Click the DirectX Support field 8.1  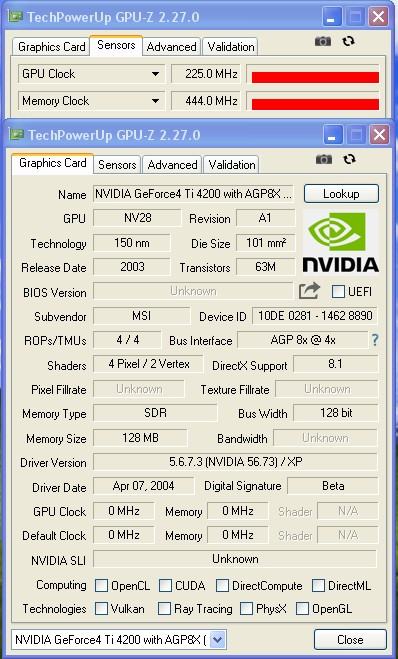(335, 364)
